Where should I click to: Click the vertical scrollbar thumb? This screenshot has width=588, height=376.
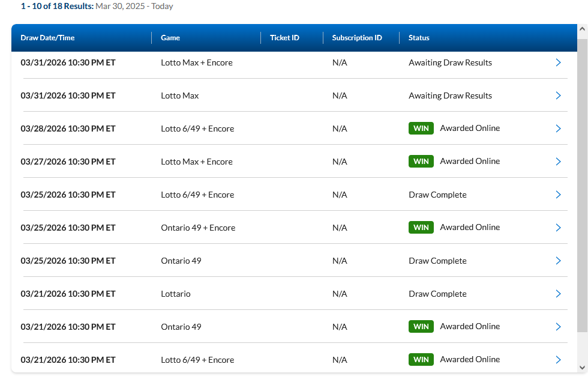click(x=582, y=185)
